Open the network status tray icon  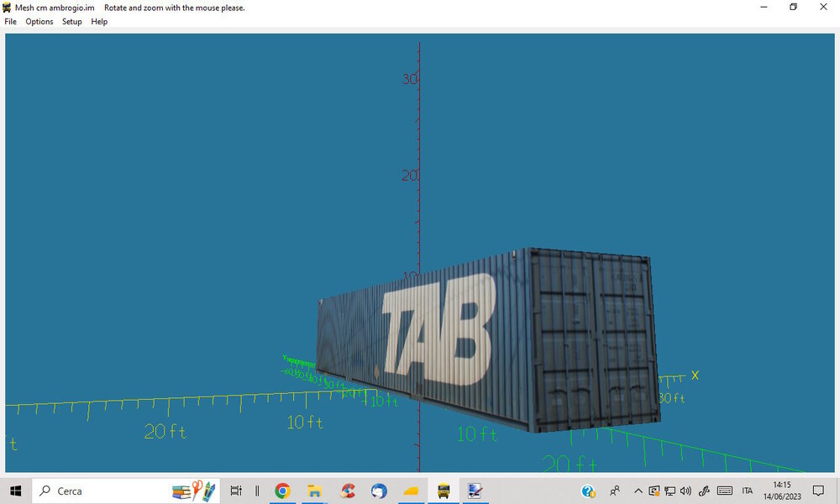tap(669, 491)
